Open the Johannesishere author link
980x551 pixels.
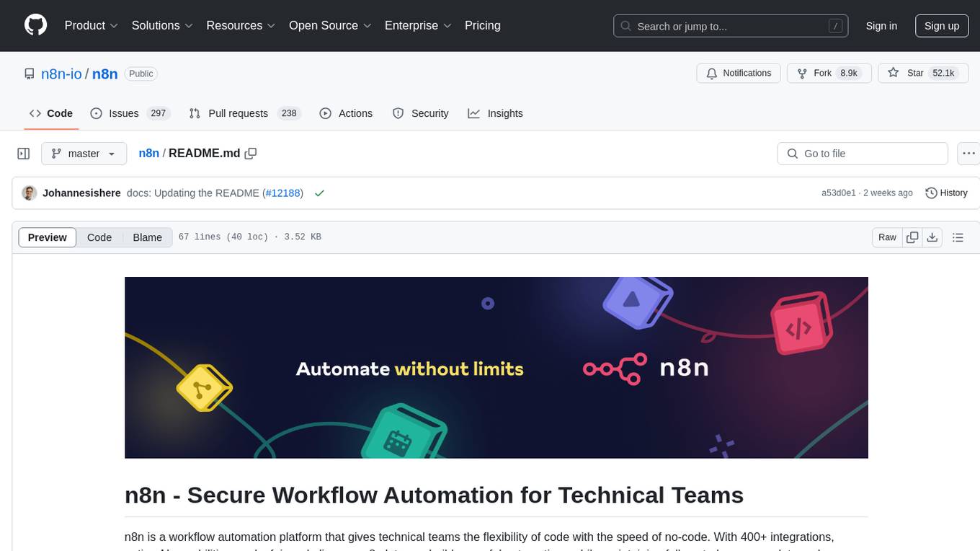[81, 193]
